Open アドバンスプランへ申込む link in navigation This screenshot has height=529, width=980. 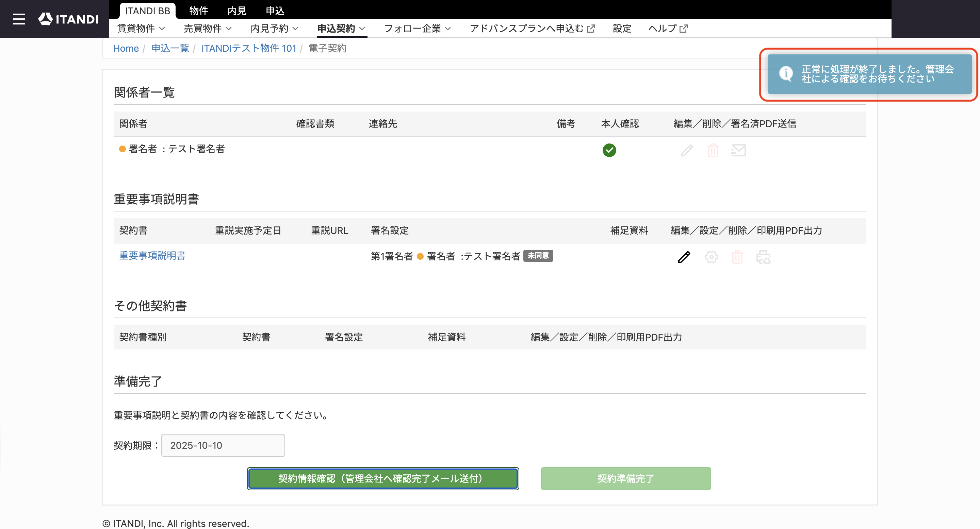[x=532, y=29]
